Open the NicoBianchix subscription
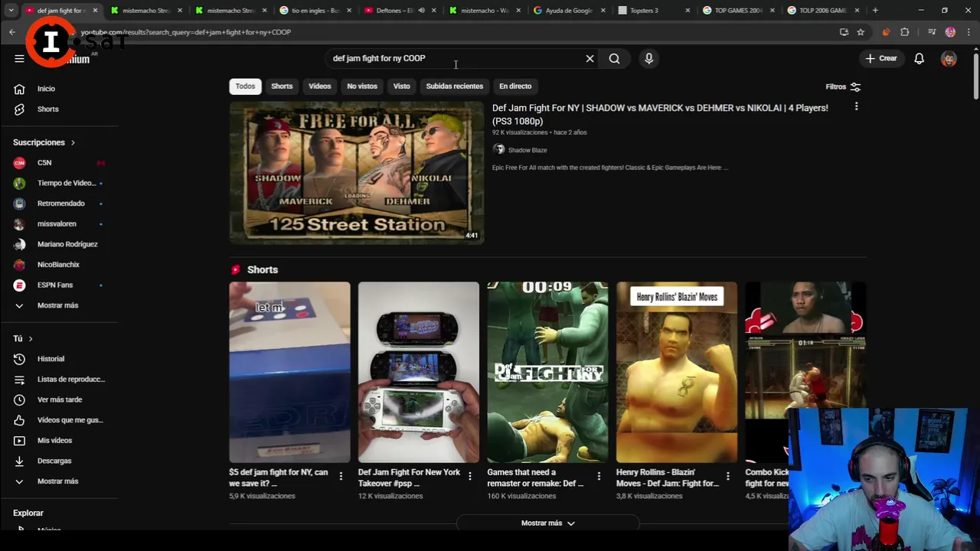 pyautogui.click(x=59, y=265)
